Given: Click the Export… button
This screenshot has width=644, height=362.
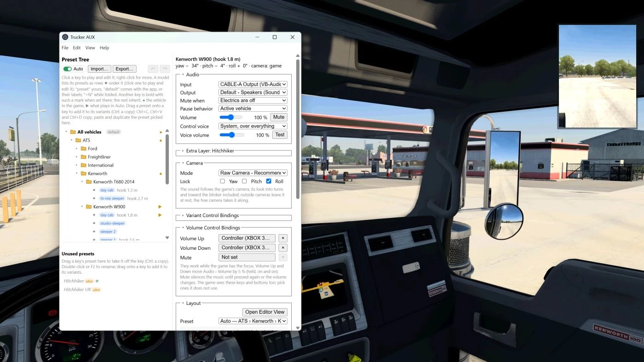Looking at the screenshot, I should (125, 69).
